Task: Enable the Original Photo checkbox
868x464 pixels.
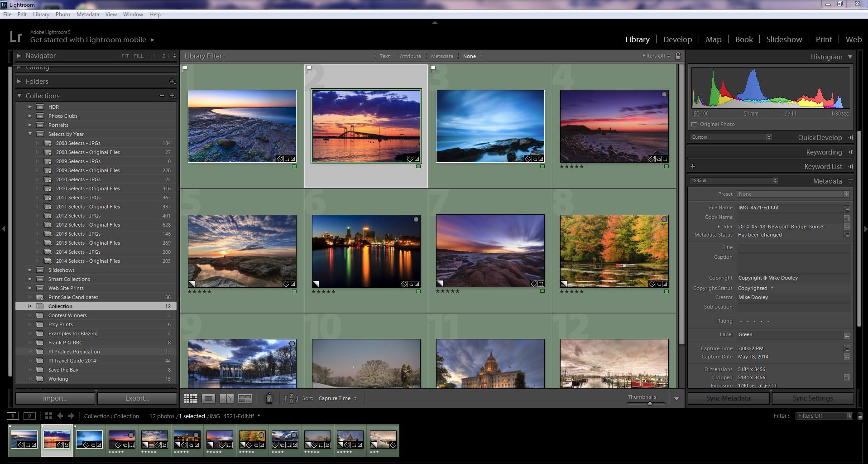Action: [x=695, y=124]
